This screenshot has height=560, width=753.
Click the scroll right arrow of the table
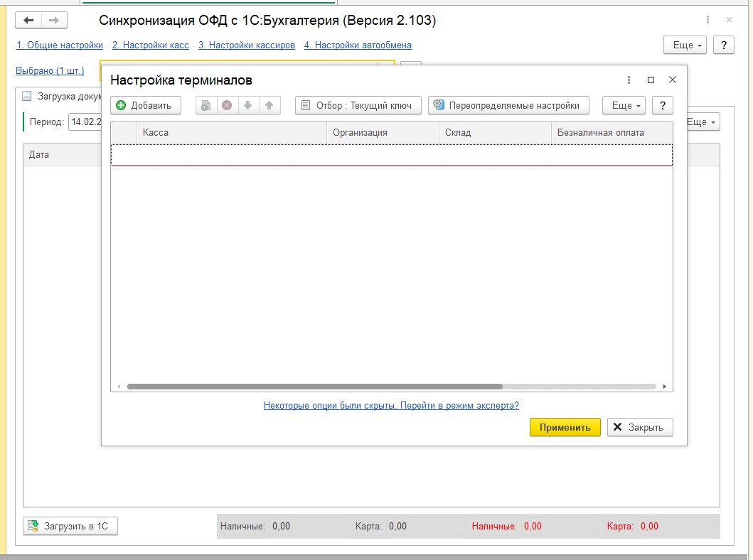665,387
